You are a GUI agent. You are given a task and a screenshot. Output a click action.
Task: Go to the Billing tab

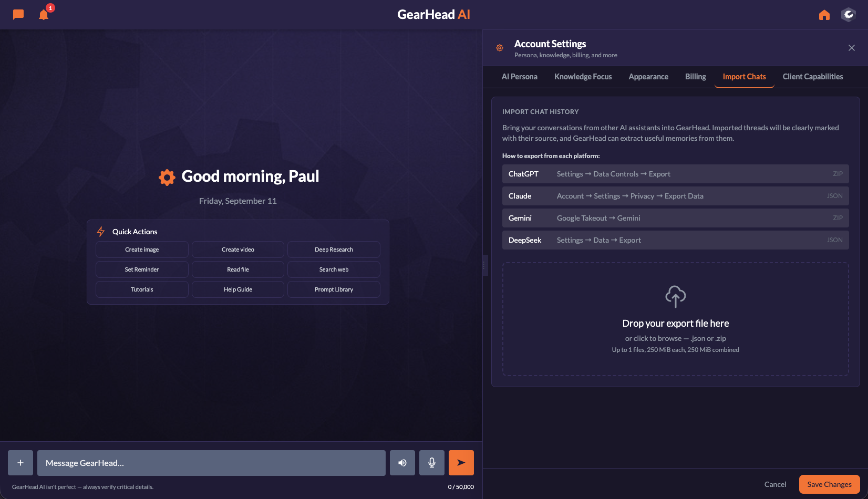point(696,77)
